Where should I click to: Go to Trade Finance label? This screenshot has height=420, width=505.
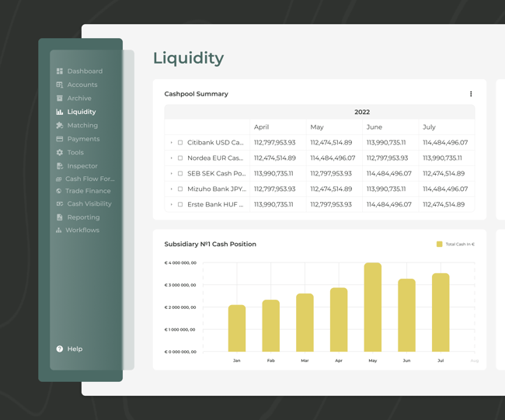click(x=88, y=191)
